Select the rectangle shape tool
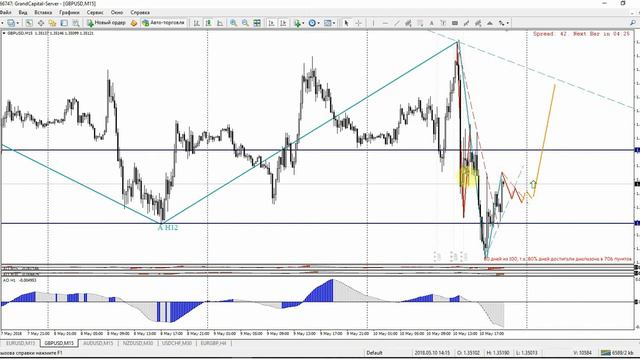Screen dimensions: 640x360 pos(455,23)
